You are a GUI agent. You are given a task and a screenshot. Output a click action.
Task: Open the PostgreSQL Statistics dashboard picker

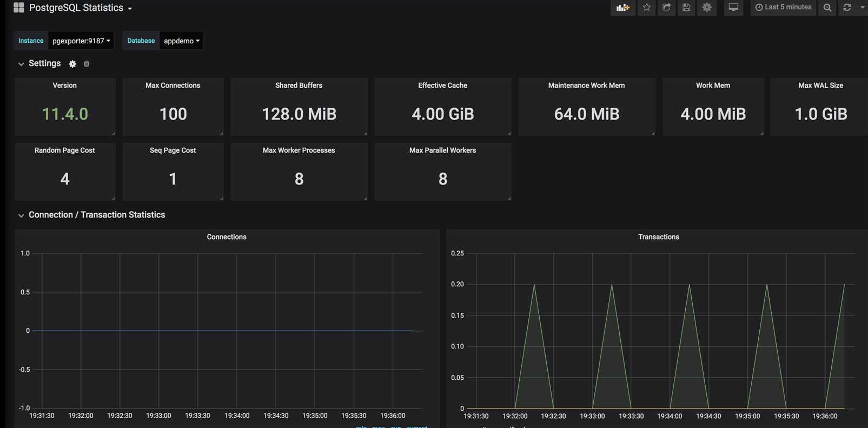(x=81, y=8)
